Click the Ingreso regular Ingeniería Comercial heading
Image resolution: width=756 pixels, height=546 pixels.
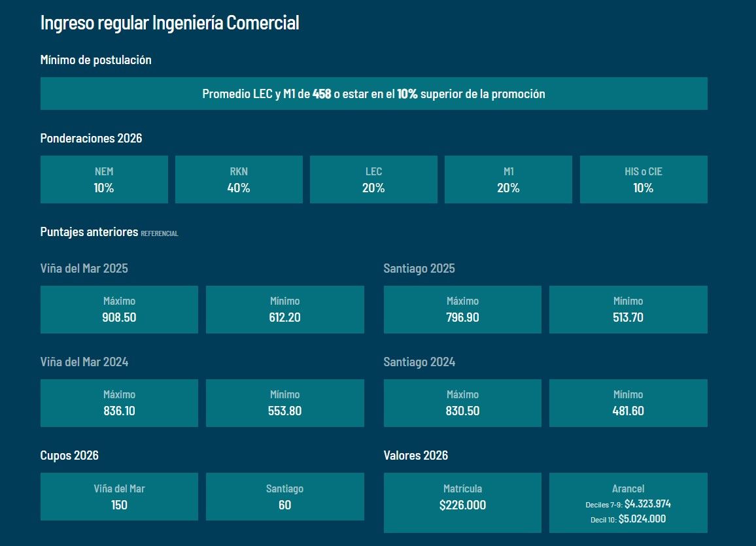click(x=169, y=23)
